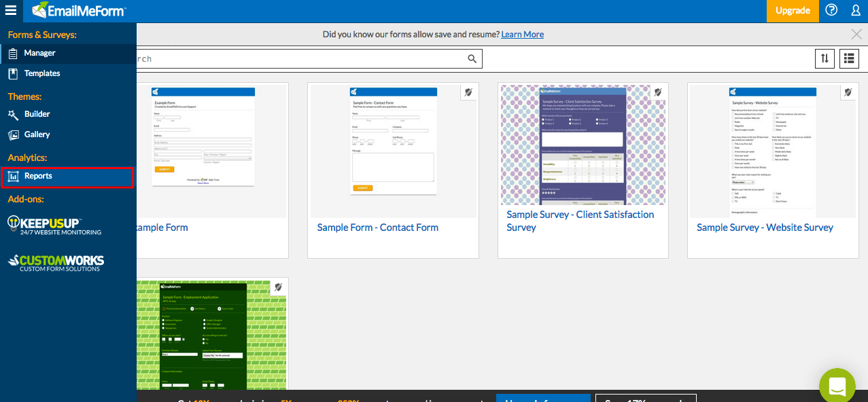This screenshot has height=402, width=868.
Task: Open KeepUsUp website monitoring add-on
Action: (54, 225)
